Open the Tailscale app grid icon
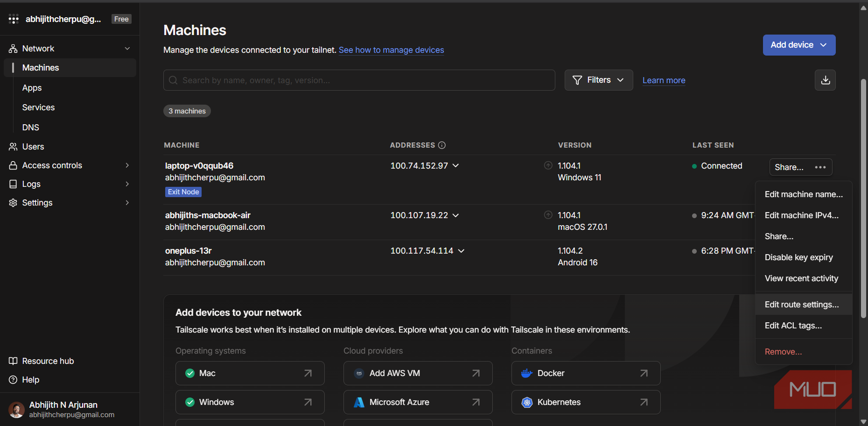Viewport: 868px width, 426px height. [14, 19]
